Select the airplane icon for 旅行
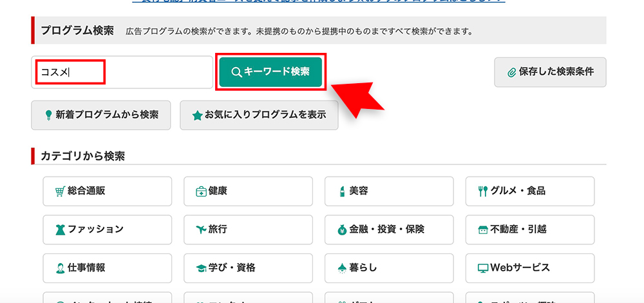644x303 pixels. 201,230
